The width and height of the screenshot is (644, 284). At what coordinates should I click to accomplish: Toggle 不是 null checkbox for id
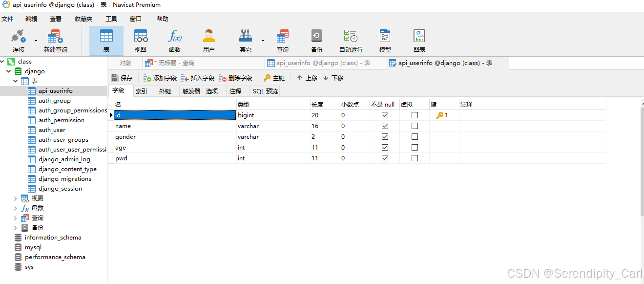coord(385,115)
